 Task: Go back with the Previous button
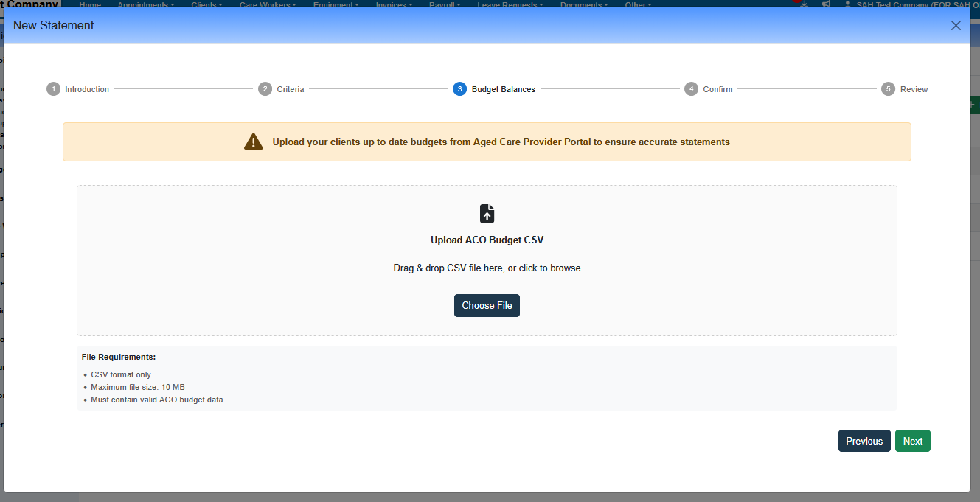863,441
